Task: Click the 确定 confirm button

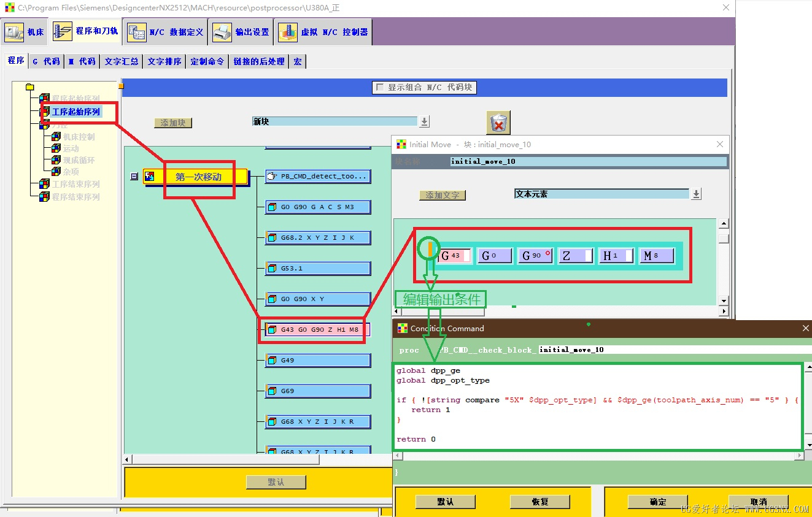Action: tap(658, 502)
